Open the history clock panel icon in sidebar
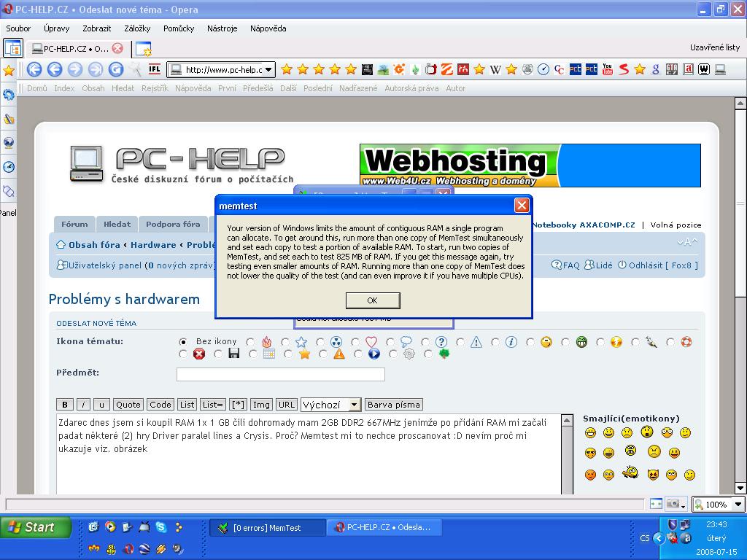Screen dimensions: 747x560 point(9,167)
